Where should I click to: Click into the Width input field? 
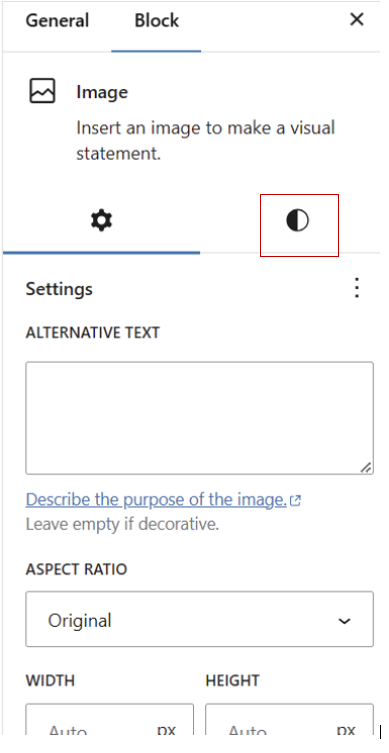(x=109, y=720)
